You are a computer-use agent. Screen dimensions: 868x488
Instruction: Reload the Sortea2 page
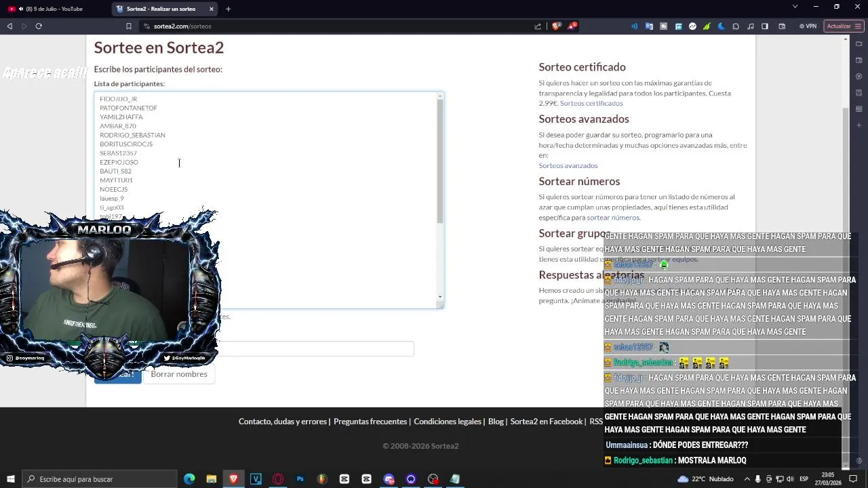[39, 26]
